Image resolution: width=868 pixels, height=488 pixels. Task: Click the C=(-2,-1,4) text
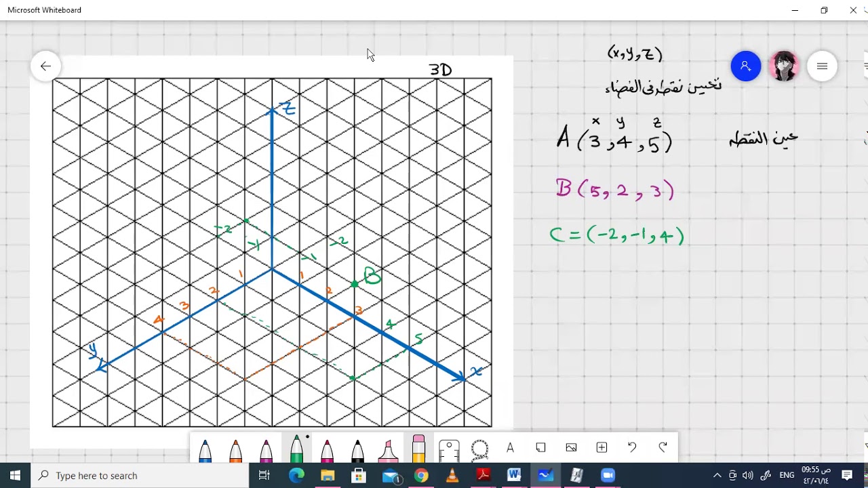(x=617, y=235)
